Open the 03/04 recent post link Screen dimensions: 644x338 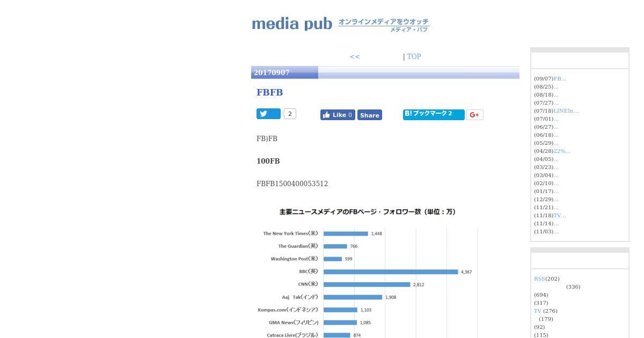point(556,175)
